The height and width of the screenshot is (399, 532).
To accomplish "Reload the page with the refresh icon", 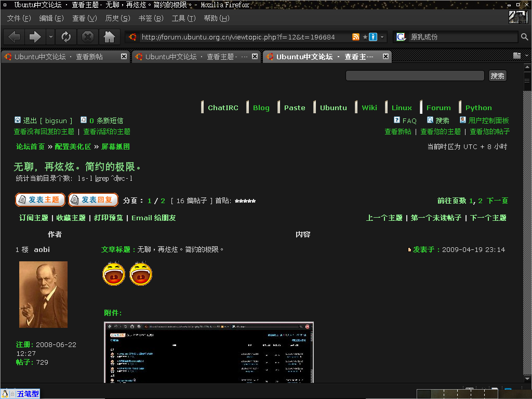I will click(66, 37).
